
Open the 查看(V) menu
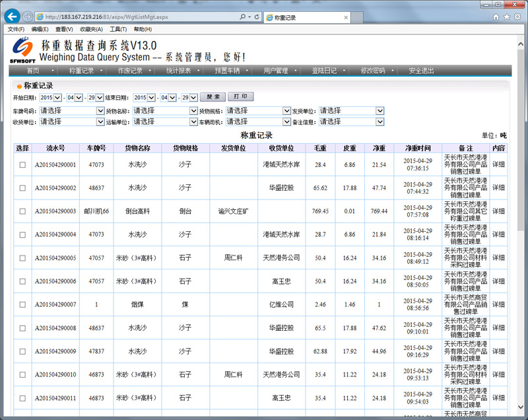(64, 29)
